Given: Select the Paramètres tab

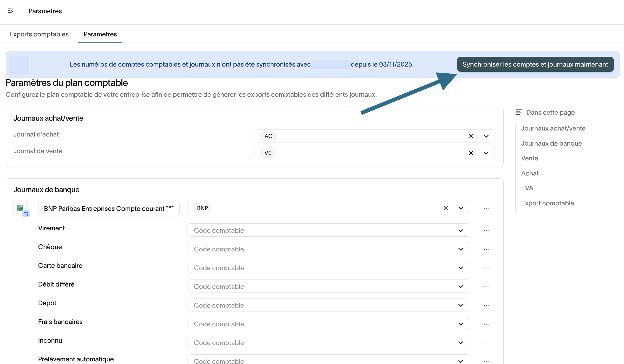Looking at the screenshot, I should 100,34.
